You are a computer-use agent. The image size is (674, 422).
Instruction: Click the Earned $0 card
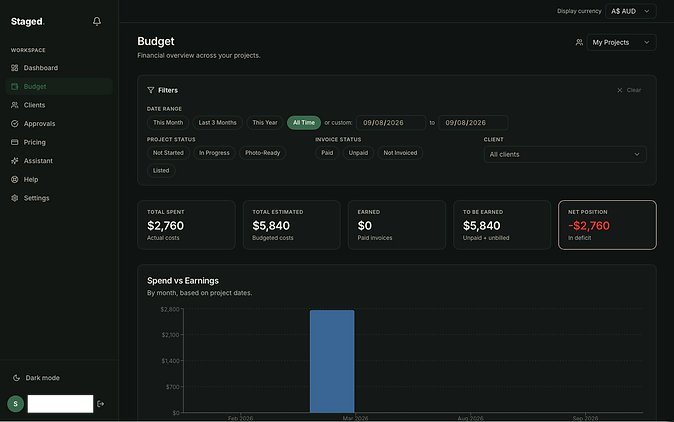pos(397,225)
